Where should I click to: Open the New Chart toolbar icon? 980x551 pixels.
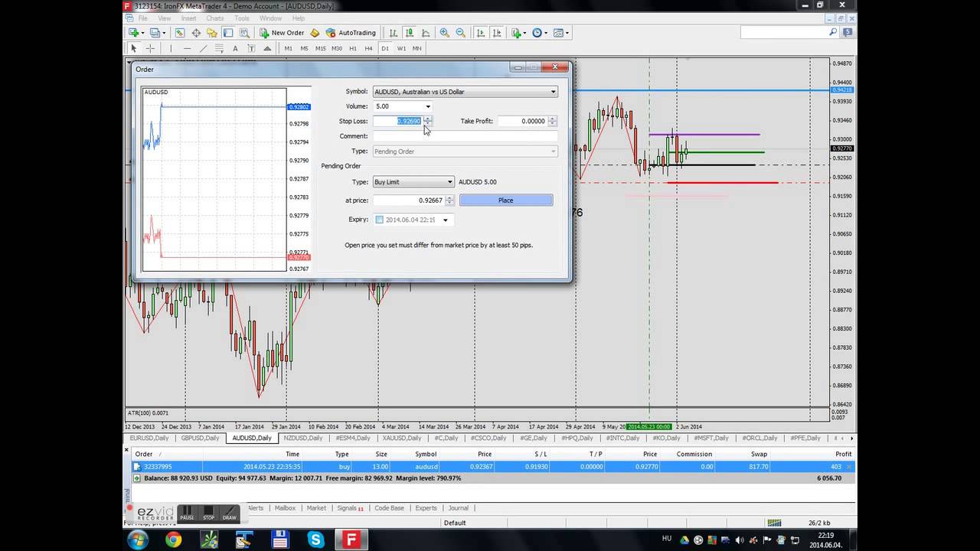tap(135, 33)
